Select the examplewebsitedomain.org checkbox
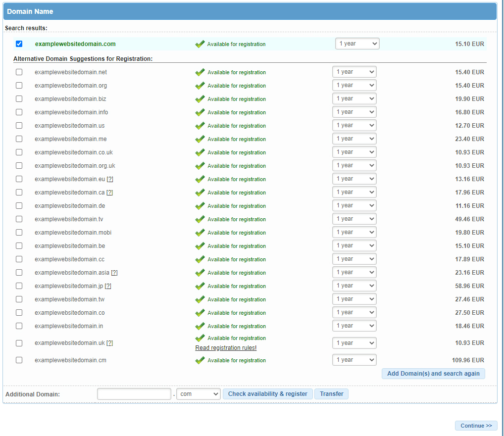504x436 pixels. (x=19, y=86)
